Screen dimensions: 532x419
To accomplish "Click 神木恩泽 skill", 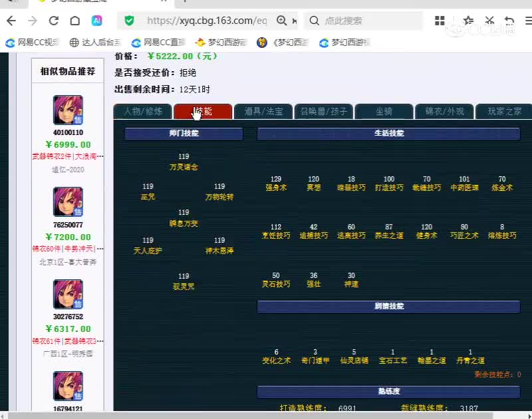I will (x=219, y=251).
